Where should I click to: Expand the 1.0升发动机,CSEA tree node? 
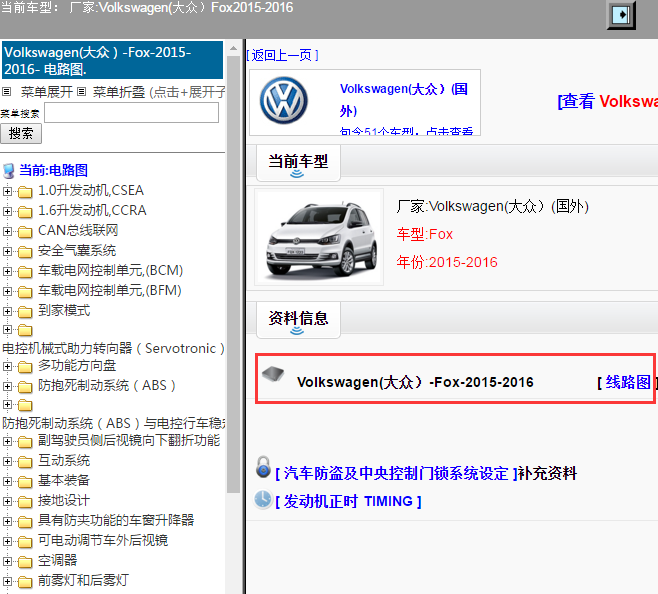pos(7,191)
